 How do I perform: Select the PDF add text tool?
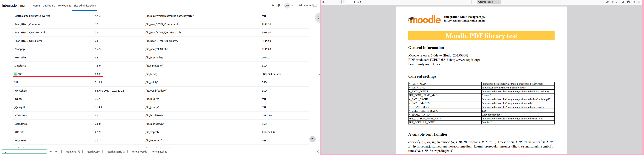point(612,2)
